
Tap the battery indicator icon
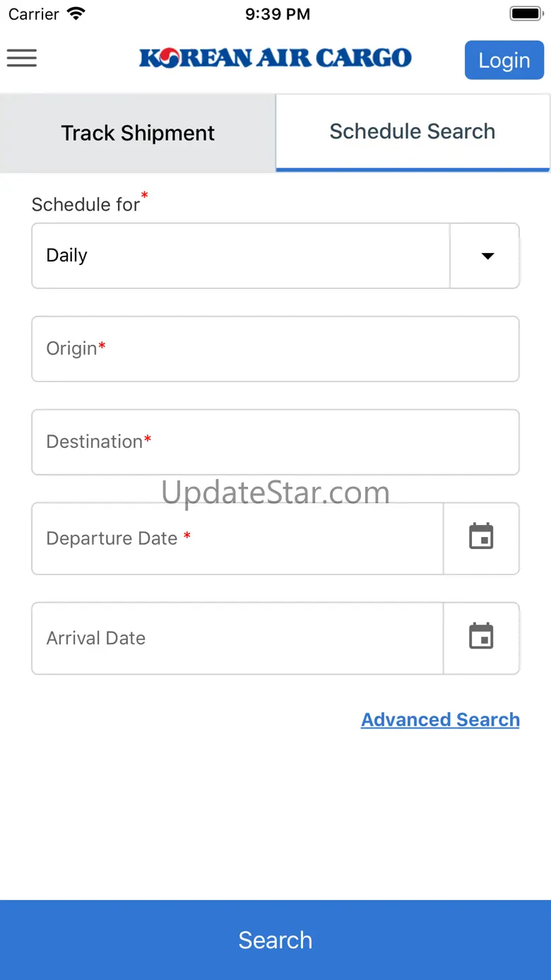coord(525,13)
